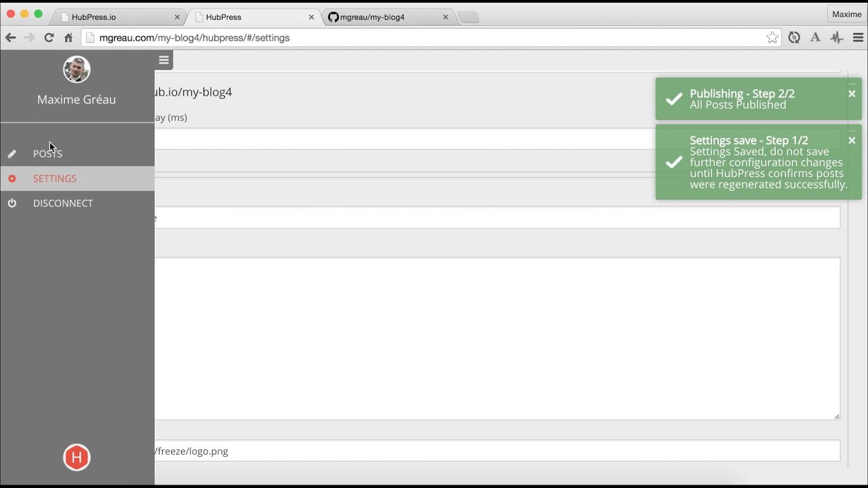Dismiss the Settings save Step 1/2 notification

(852, 140)
